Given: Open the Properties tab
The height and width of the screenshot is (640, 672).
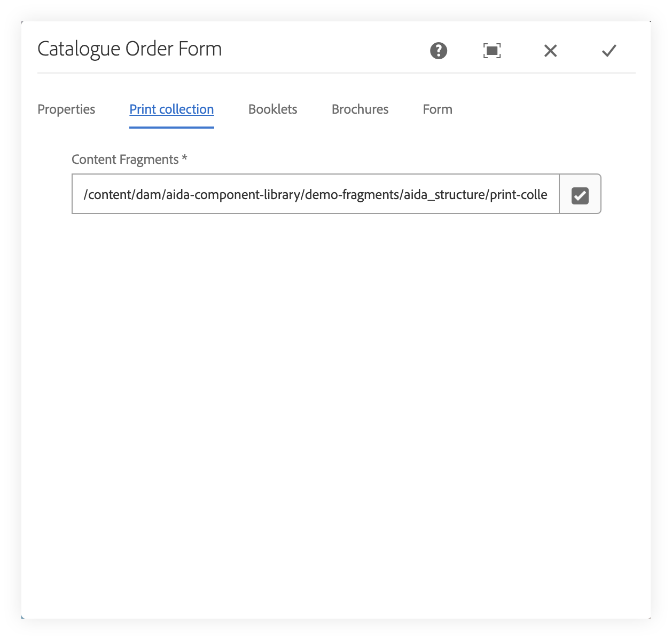Looking at the screenshot, I should click(x=66, y=109).
